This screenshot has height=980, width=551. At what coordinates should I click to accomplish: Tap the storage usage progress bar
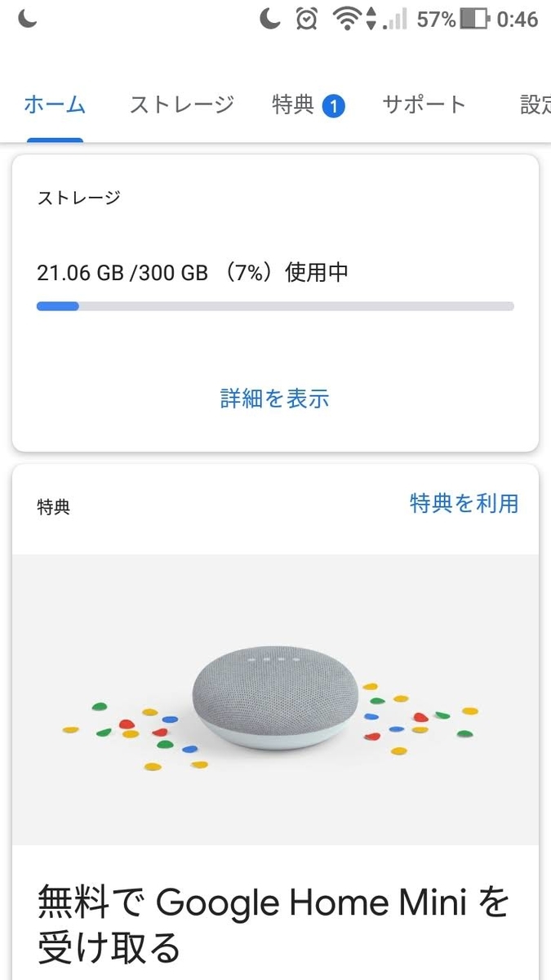click(275, 305)
